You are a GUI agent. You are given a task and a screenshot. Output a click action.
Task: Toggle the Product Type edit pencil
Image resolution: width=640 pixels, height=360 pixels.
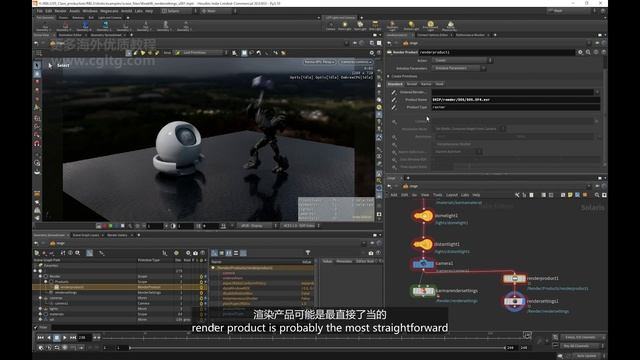(394, 107)
